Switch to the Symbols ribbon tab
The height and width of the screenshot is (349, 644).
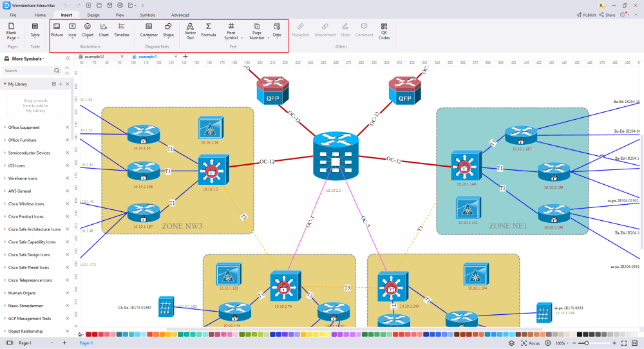click(x=147, y=15)
